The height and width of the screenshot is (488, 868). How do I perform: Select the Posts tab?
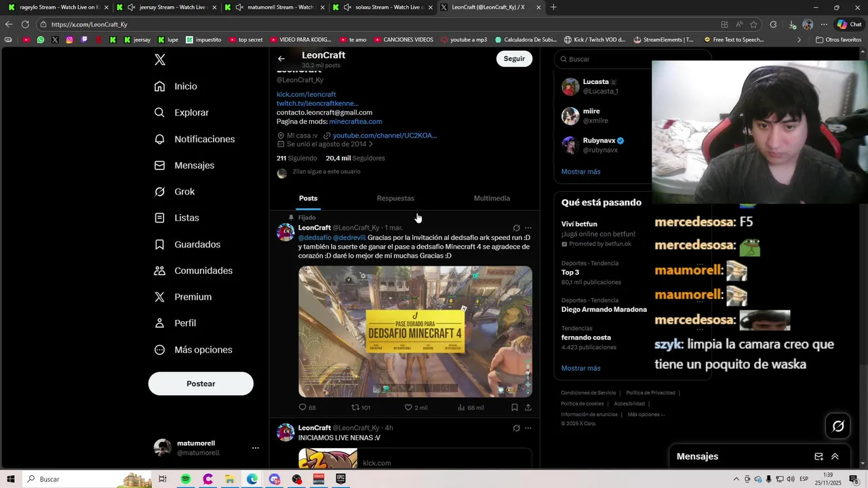click(308, 199)
